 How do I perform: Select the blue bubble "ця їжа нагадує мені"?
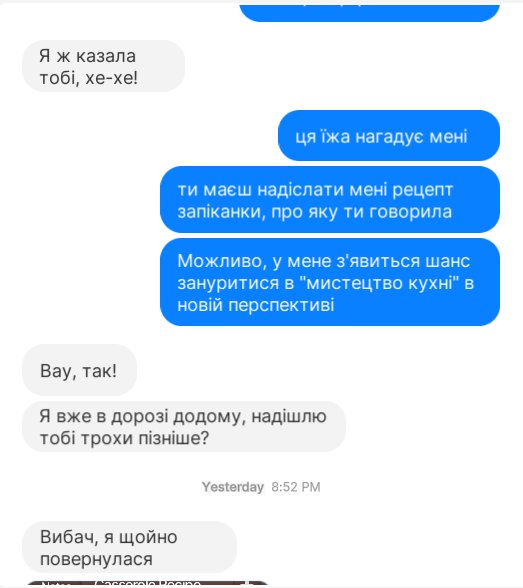click(x=389, y=136)
